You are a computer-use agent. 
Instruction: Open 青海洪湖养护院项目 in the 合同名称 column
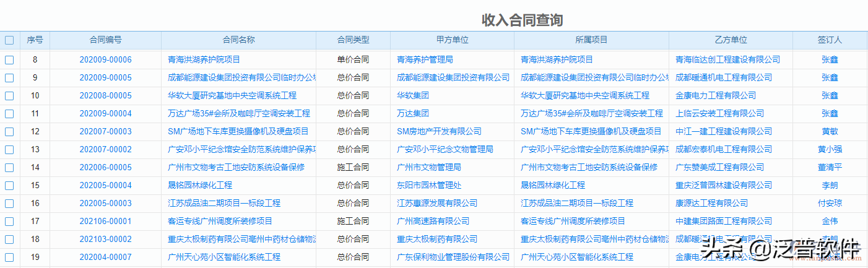pyautogui.click(x=204, y=60)
